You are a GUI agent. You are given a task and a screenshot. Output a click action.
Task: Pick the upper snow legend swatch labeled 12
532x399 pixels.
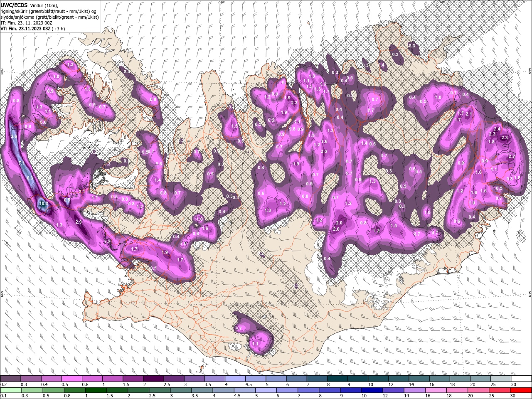398,379
